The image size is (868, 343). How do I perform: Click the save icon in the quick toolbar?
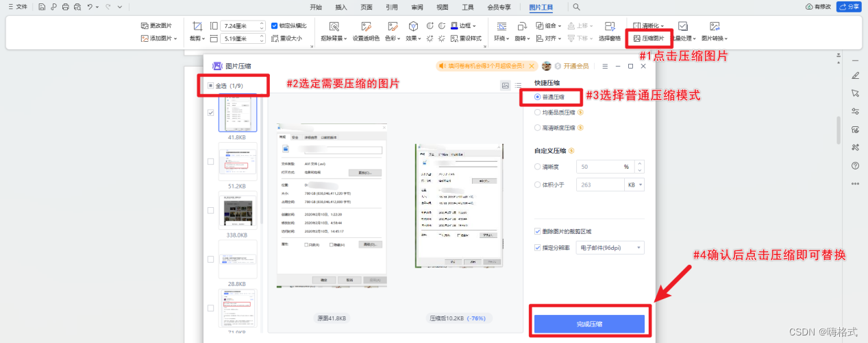point(42,7)
